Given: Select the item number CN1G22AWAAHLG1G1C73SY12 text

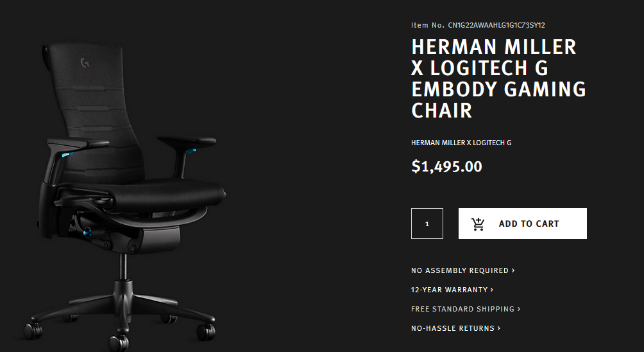Looking at the screenshot, I should click(496, 25).
